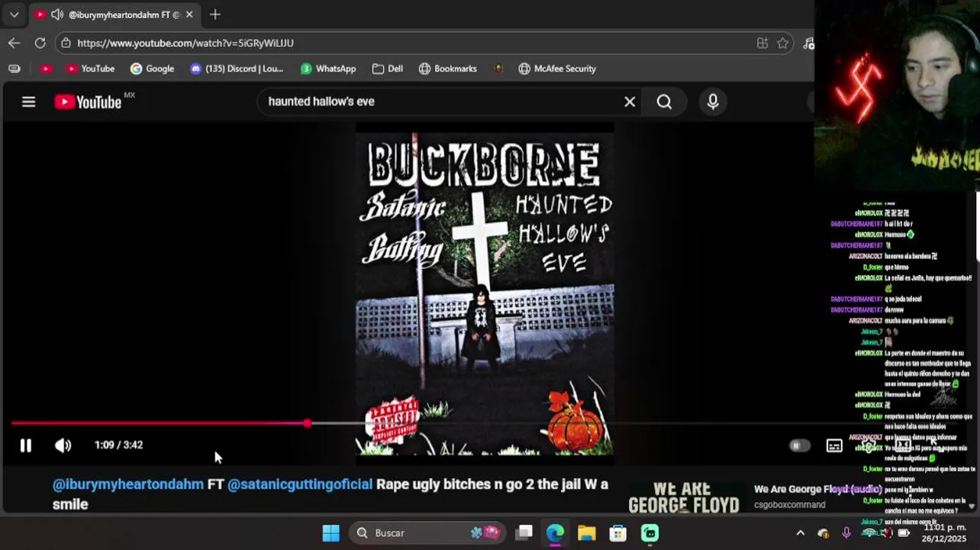Click the tray icon left of the microphone
The image size is (980, 550).
coord(823,532)
